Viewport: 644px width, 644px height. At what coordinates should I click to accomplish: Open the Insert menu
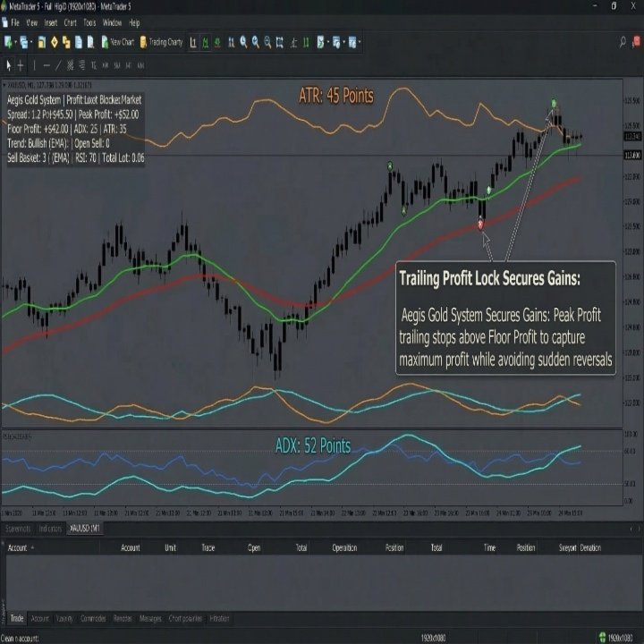(50, 22)
